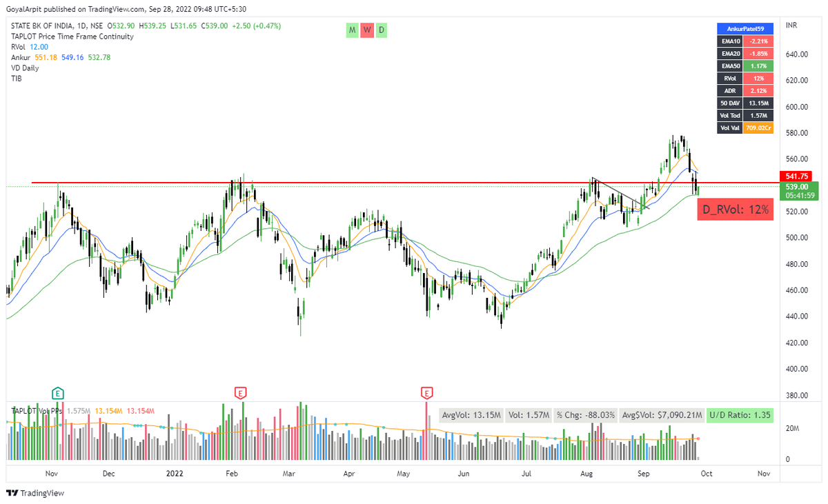The width and height of the screenshot is (828, 504).
Task: Click the TradingView logo
Action: tap(35, 493)
